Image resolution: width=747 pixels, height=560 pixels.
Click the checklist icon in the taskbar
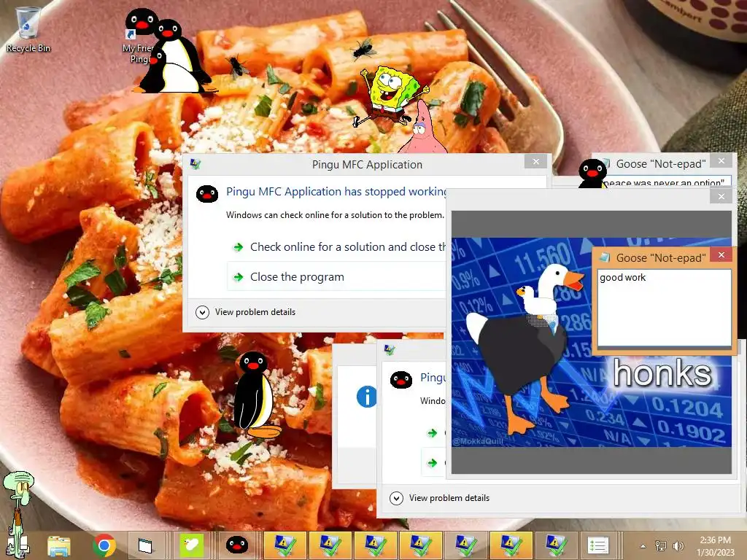click(x=598, y=545)
